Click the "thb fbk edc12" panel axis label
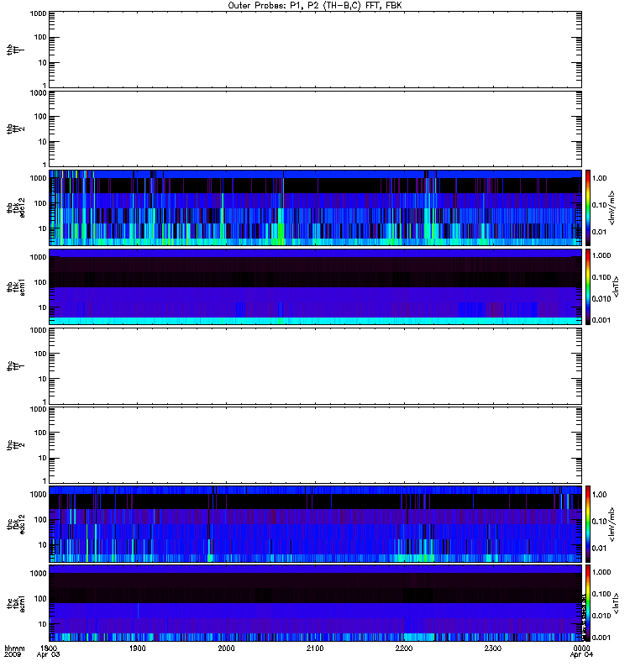 click(16, 207)
